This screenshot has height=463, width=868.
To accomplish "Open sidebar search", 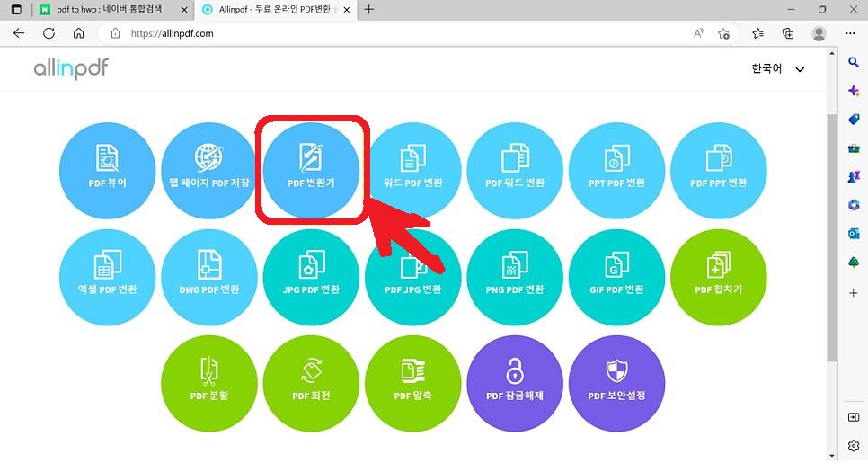I will coord(854,62).
